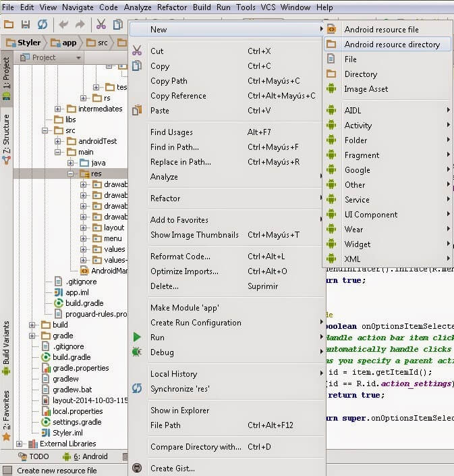Select Copy Path in context menu

tap(226, 81)
